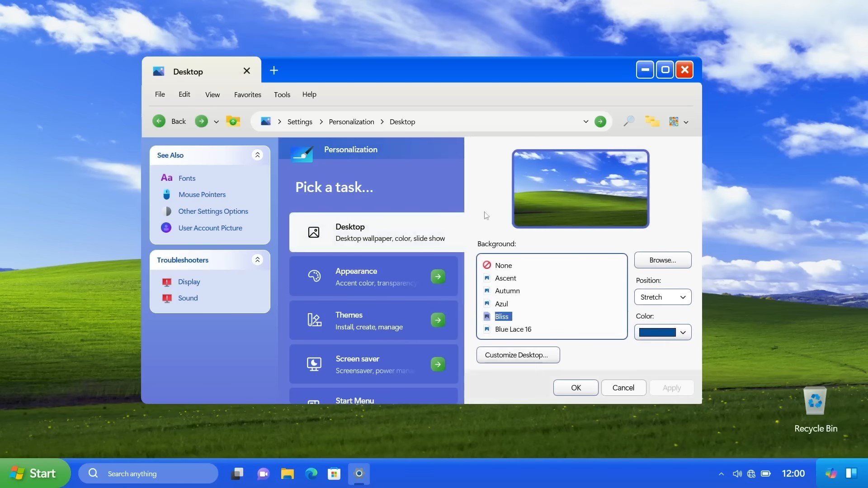Open the Edit menu
The width and height of the screenshot is (868, 488).
pos(184,94)
